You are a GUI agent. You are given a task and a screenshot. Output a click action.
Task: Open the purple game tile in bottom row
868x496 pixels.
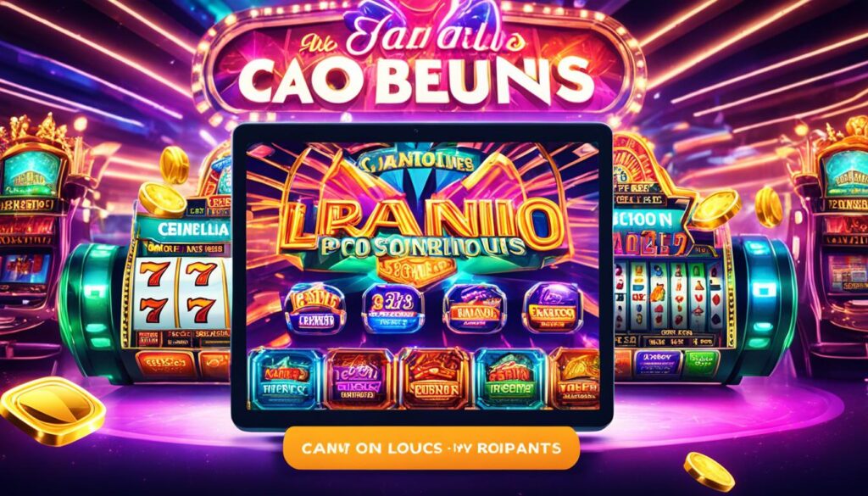(x=360, y=378)
